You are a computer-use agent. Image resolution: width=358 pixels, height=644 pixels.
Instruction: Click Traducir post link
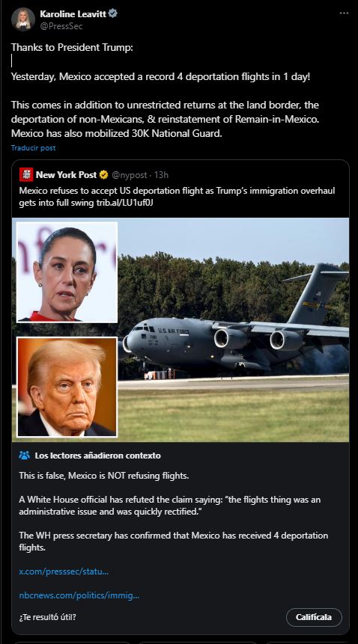click(33, 148)
